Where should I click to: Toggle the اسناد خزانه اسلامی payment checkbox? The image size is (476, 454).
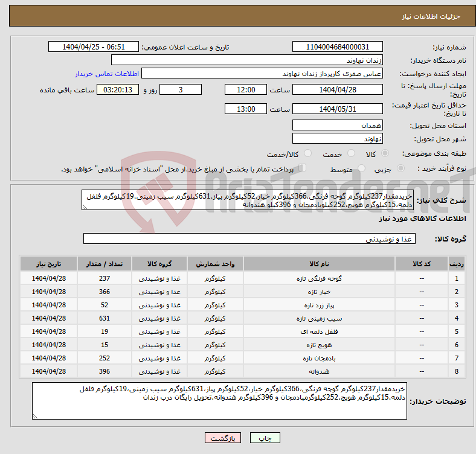tap(303, 167)
